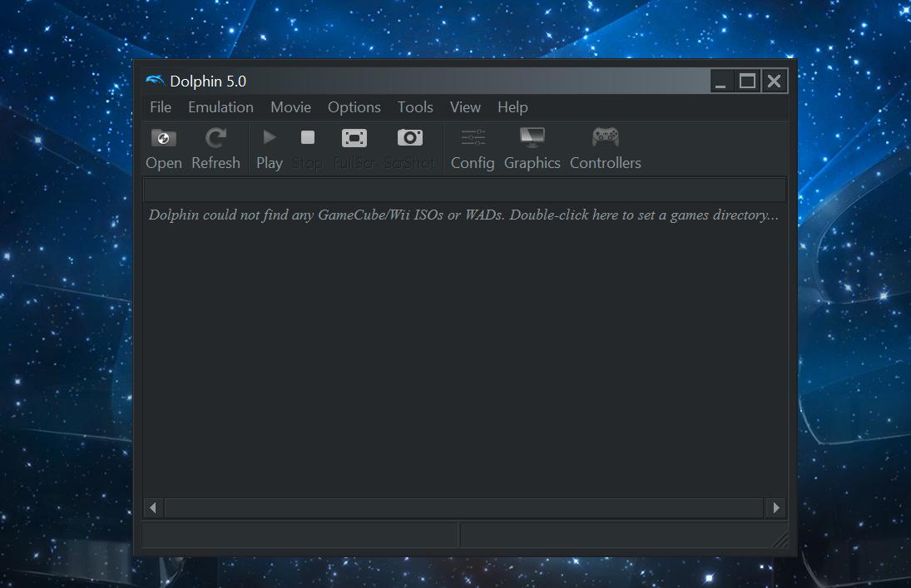The image size is (911, 588).
Task: Open the File menu
Action: coord(161,107)
